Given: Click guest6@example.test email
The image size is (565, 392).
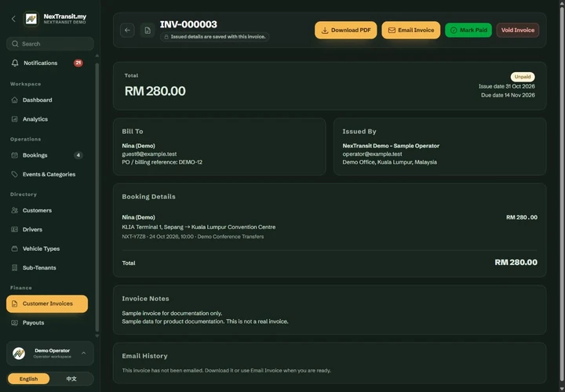Looking at the screenshot, I should point(149,154).
